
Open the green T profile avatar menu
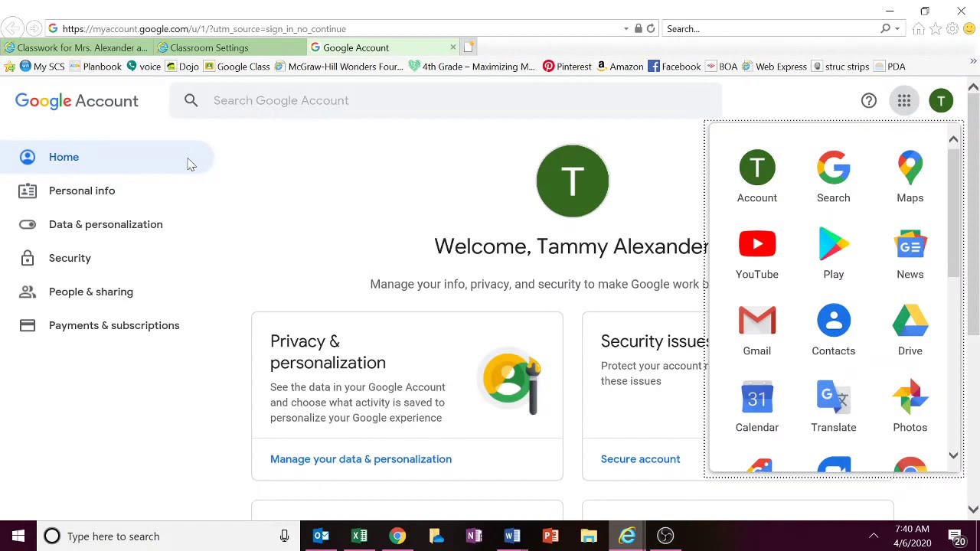941,100
